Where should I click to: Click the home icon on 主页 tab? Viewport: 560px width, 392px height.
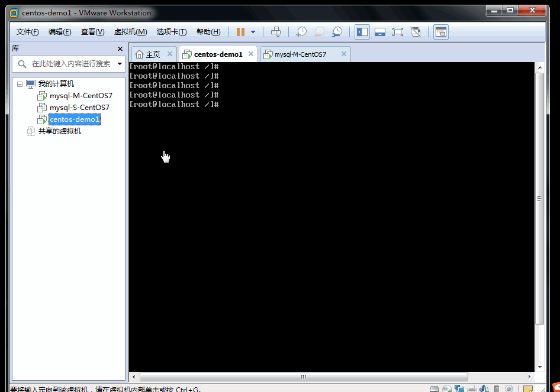pos(139,54)
